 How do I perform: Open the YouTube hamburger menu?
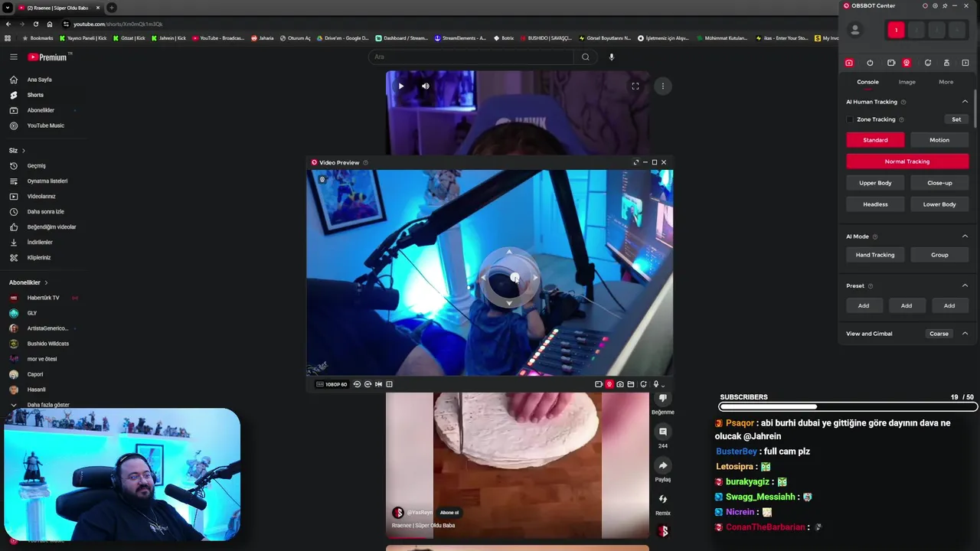[x=13, y=57]
